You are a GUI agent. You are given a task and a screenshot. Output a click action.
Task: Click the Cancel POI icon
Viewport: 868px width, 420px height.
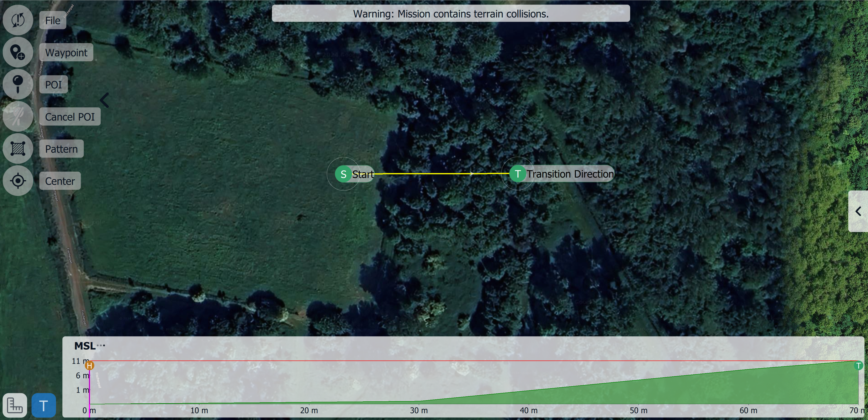[x=17, y=116]
